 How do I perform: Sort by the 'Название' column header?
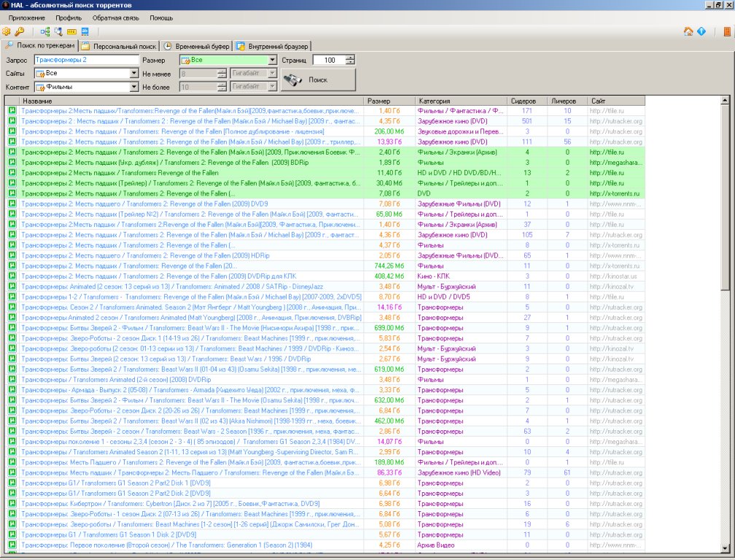tap(191, 101)
